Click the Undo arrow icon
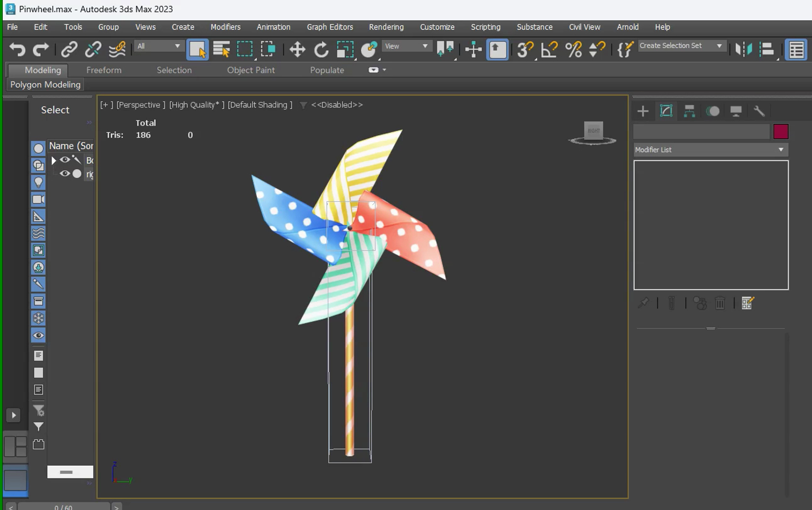812x510 pixels. pos(17,49)
